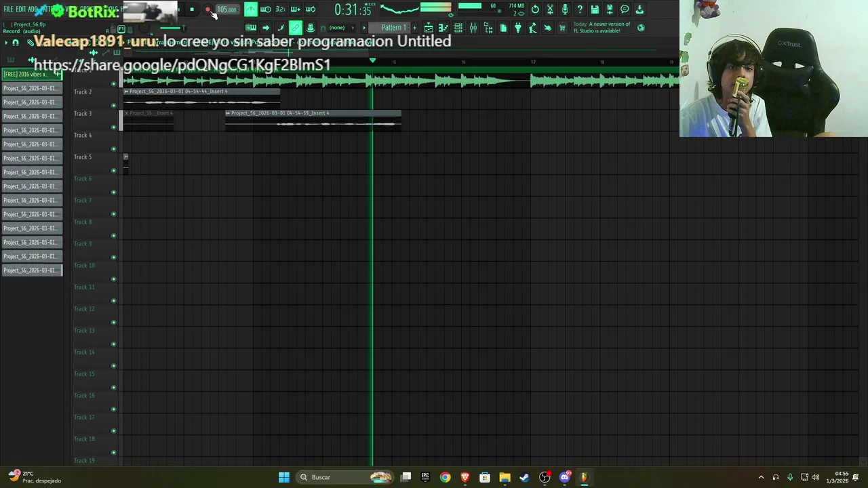The height and width of the screenshot is (488, 868).
Task: Open the content shop cart icon
Action: pos(562,28)
